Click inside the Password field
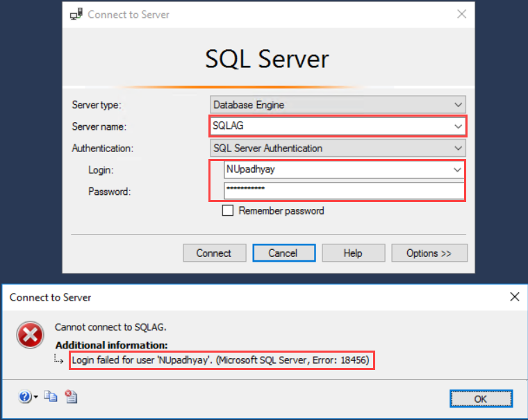 coord(343,191)
